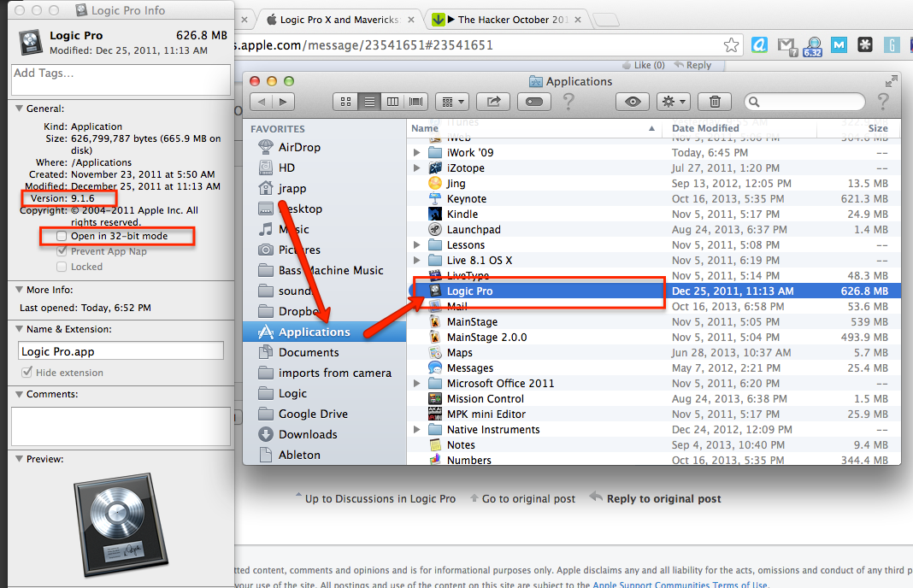Switch to Logic Pro X and Mavericks tab
The width and height of the screenshot is (913, 588).
pyautogui.click(x=340, y=19)
